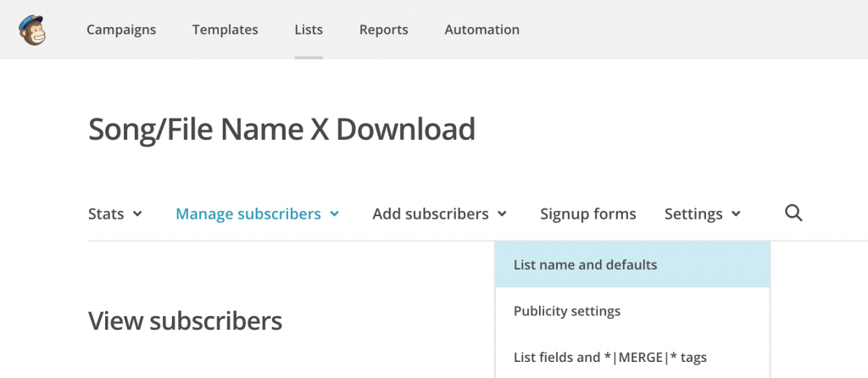868x378 pixels.
Task: Expand the Add subscribers chevron arrow
Action: coord(502,214)
